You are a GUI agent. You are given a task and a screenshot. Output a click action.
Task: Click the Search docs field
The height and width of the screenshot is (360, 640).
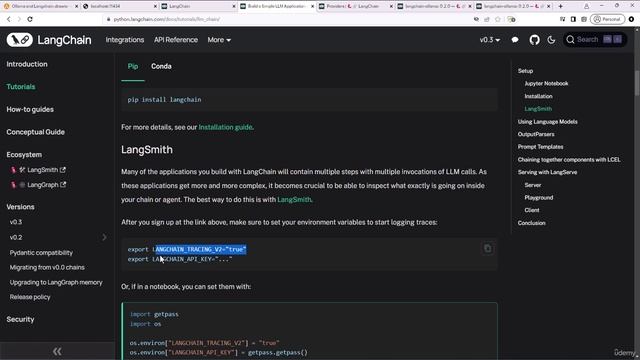[595, 40]
